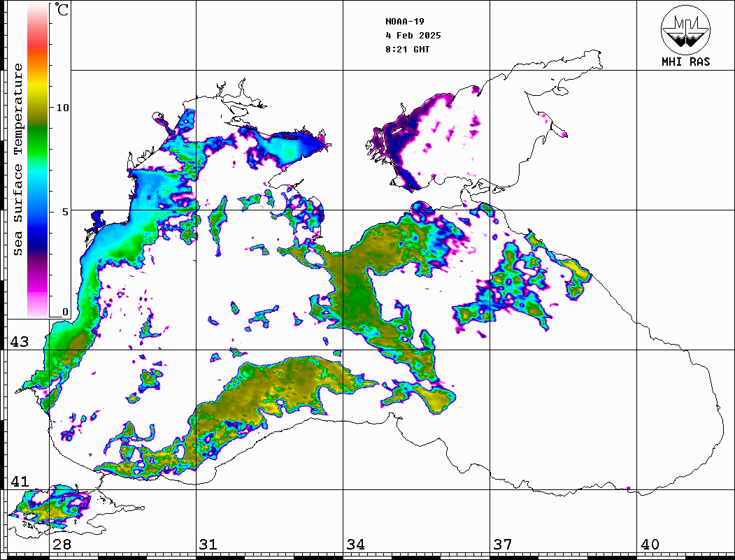
Task: Click longitude label '34'
Action: (355, 545)
